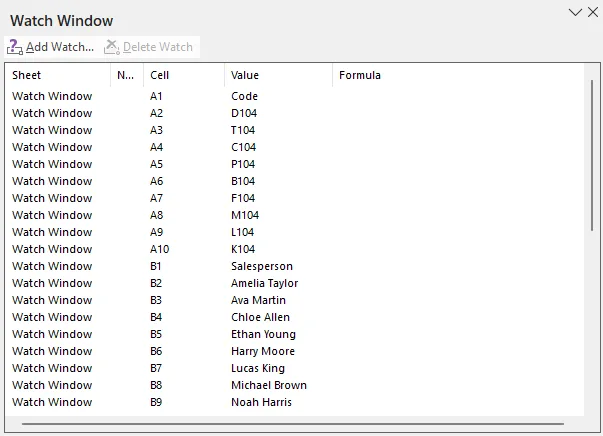Click the value 'T104'
This screenshot has width=603, height=436.
coord(243,130)
